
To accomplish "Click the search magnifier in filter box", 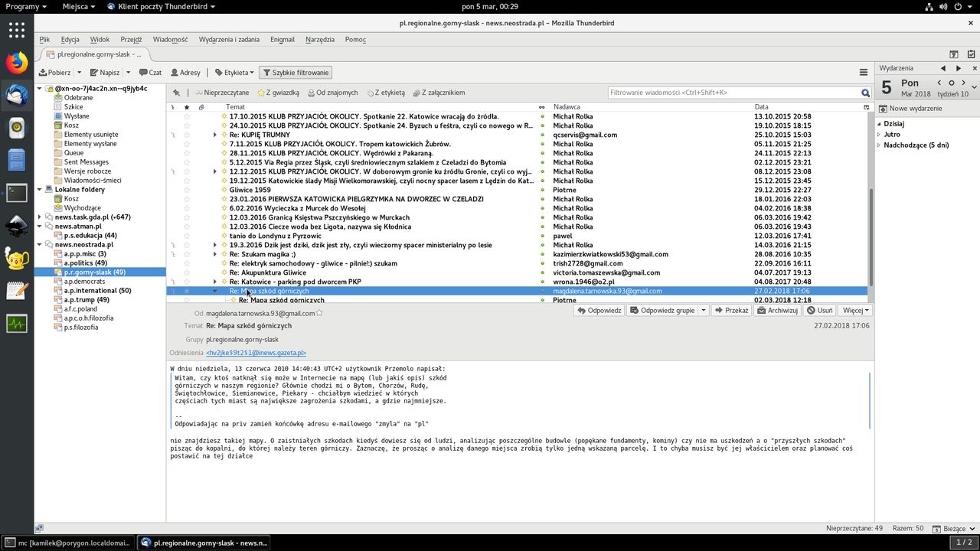I will (x=865, y=93).
